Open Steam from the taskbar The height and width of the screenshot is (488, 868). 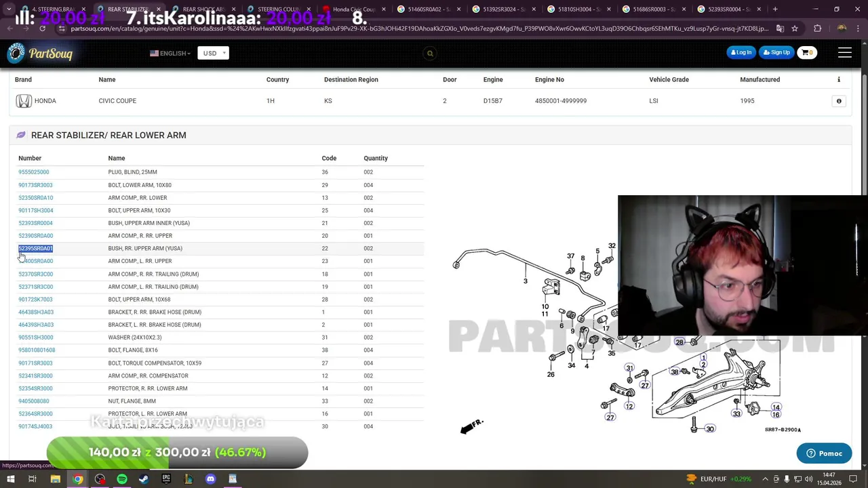tap(144, 479)
